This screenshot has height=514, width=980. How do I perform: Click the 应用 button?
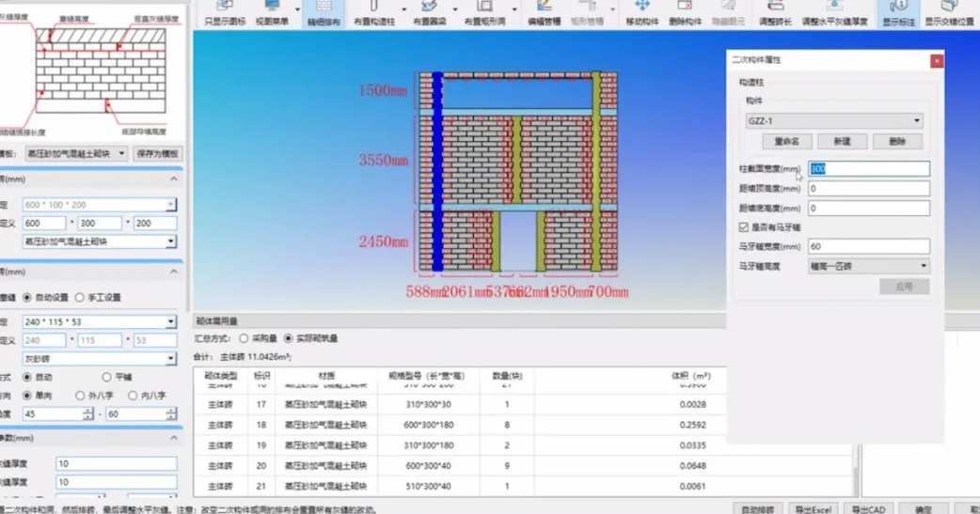tap(904, 287)
